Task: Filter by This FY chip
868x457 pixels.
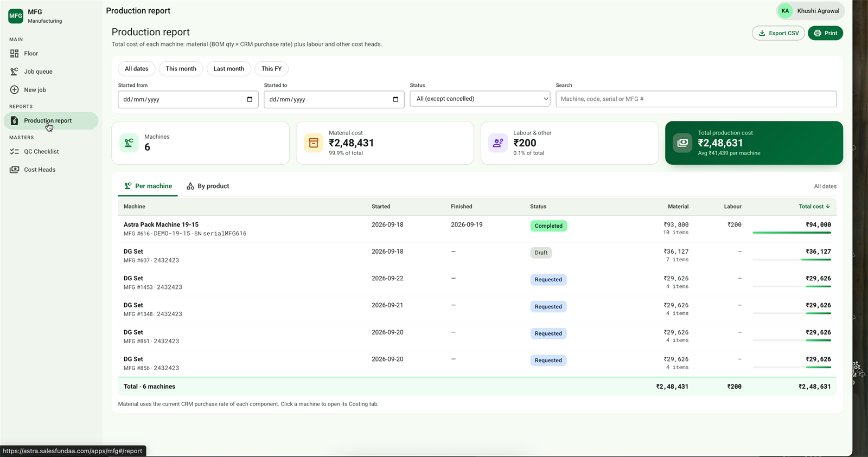Action: pos(271,69)
